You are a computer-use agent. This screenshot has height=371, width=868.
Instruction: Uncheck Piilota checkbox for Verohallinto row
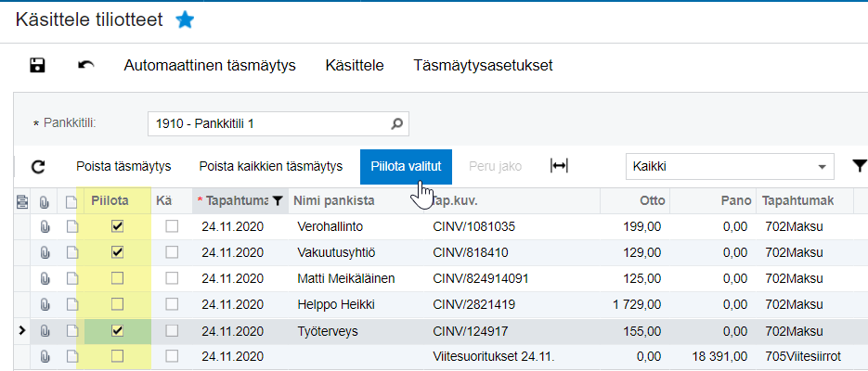[x=117, y=225]
